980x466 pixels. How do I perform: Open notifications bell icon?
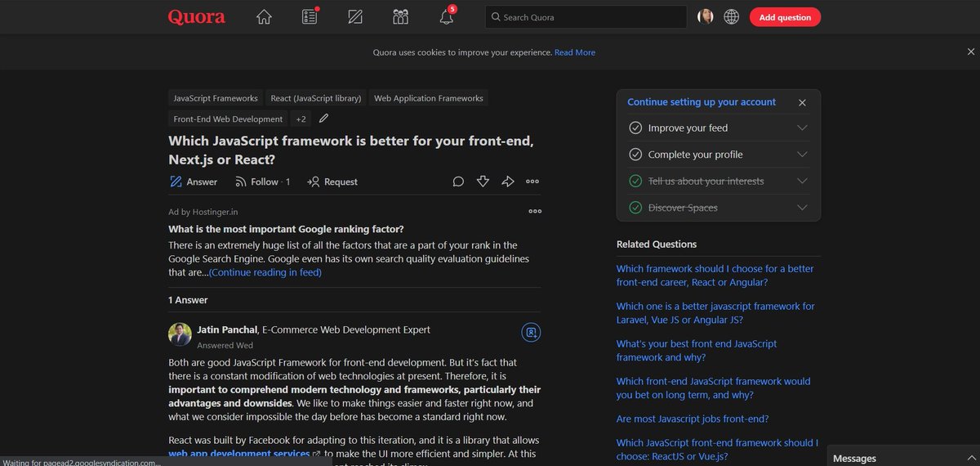[x=446, y=17]
